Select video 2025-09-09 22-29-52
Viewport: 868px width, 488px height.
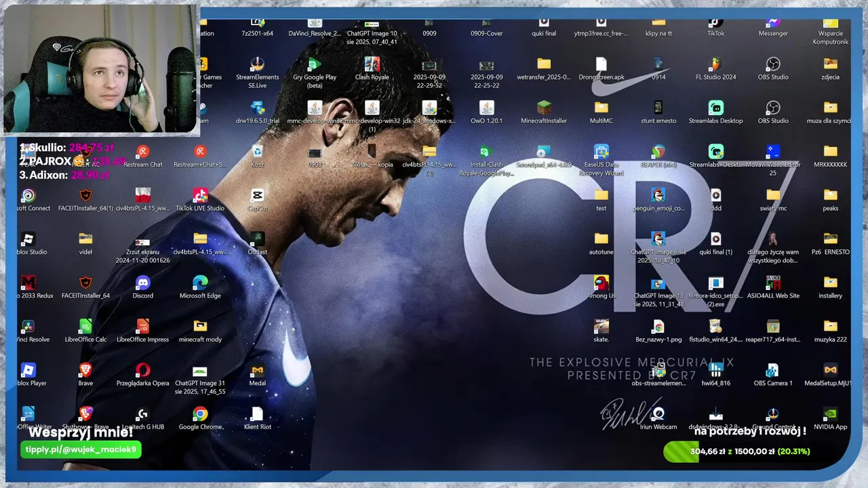click(x=429, y=73)
